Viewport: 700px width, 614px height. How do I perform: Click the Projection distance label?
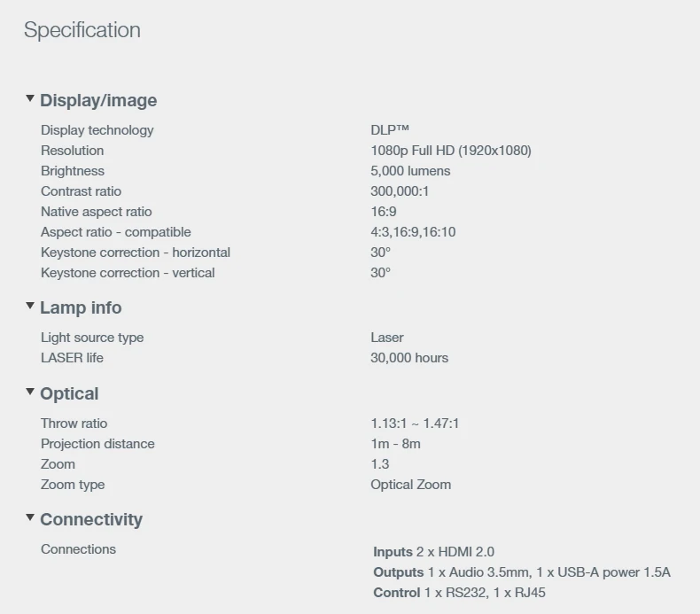coord(97,444)
